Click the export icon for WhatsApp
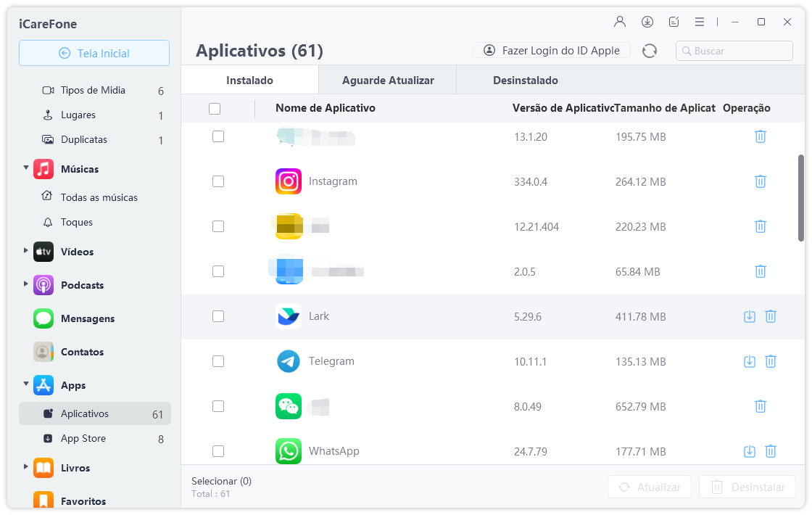 (750, 451)
